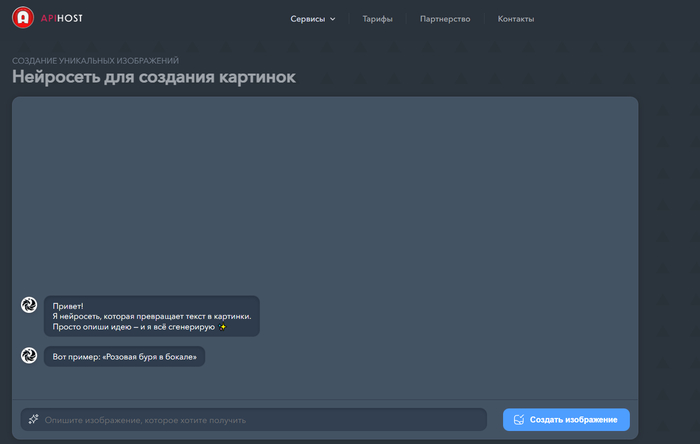Expand the chevron next to Сервисы
The image size is (700, 444).
point(332,19)
